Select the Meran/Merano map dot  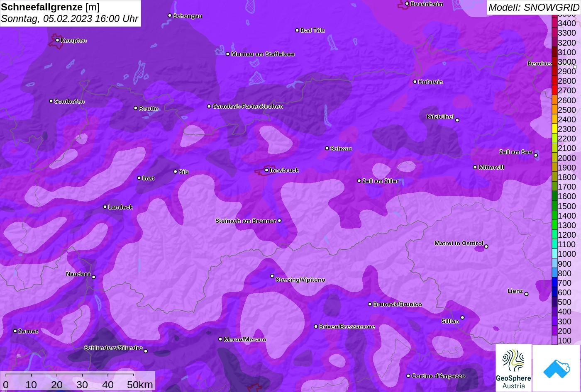(220, 339)
